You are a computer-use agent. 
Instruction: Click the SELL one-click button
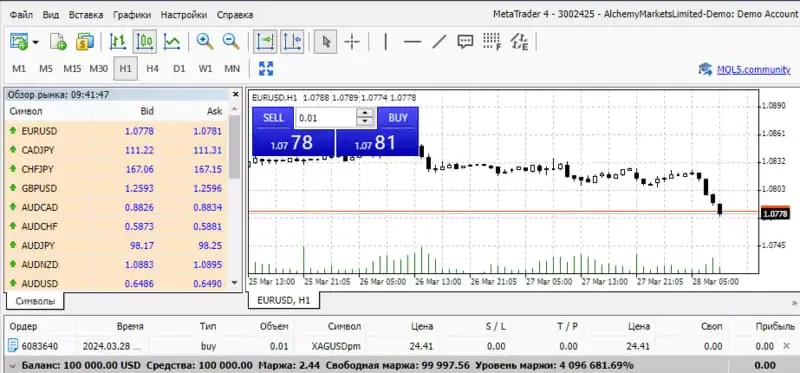click(273, 118)
